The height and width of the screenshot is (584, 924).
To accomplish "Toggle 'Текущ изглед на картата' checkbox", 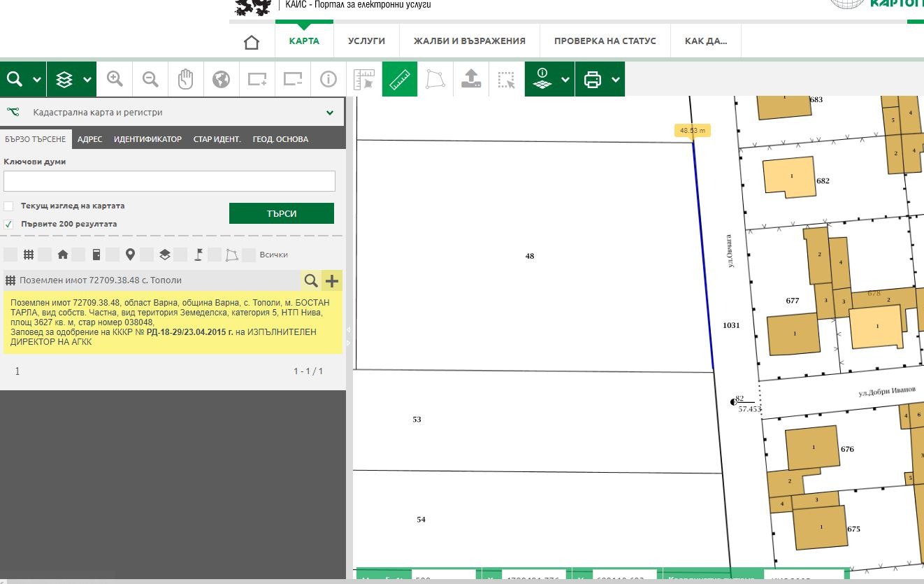I will click(8, 206).
